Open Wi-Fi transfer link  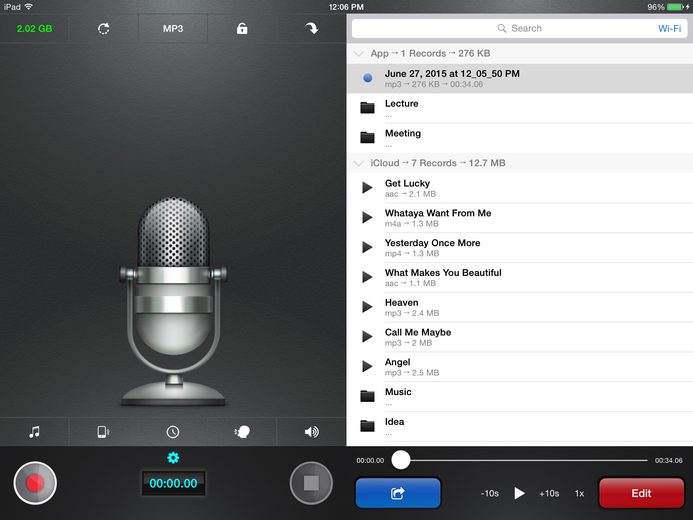pos(670,29)
